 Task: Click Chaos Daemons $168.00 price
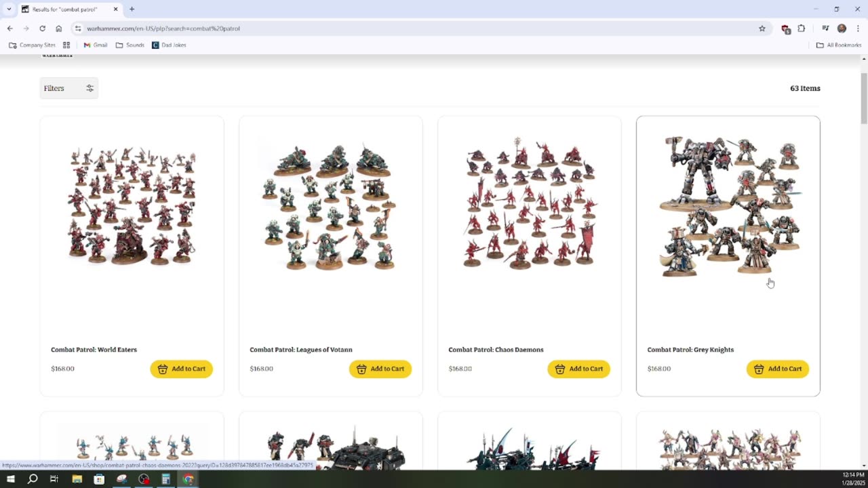point(460,369)
